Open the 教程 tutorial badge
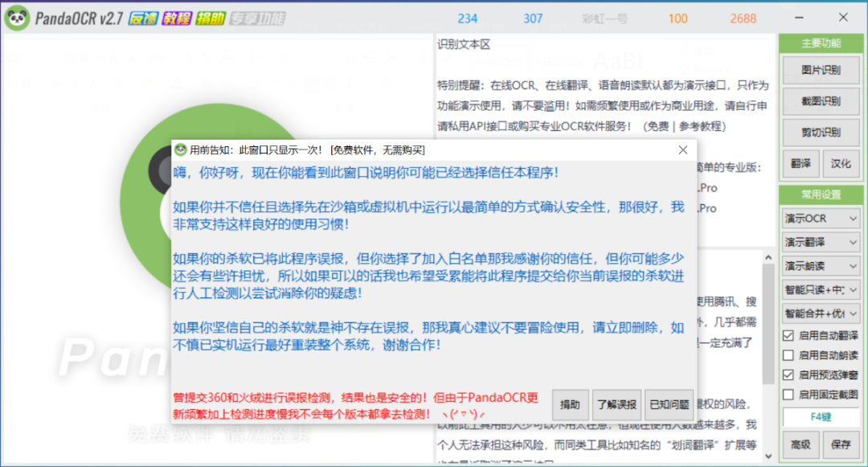Viewport: 868px width, 467px height. coord(177,18)
